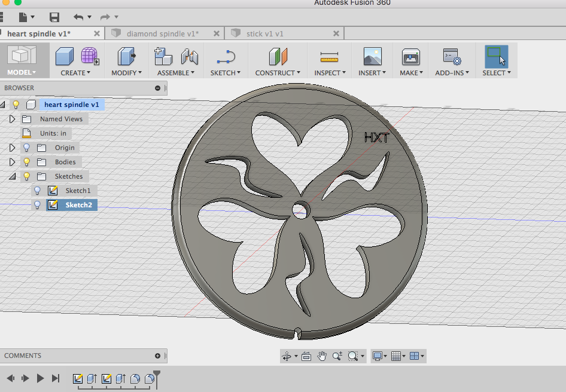Switch to stick v1 v1 tab
The image size is (566, 392).
264,33
